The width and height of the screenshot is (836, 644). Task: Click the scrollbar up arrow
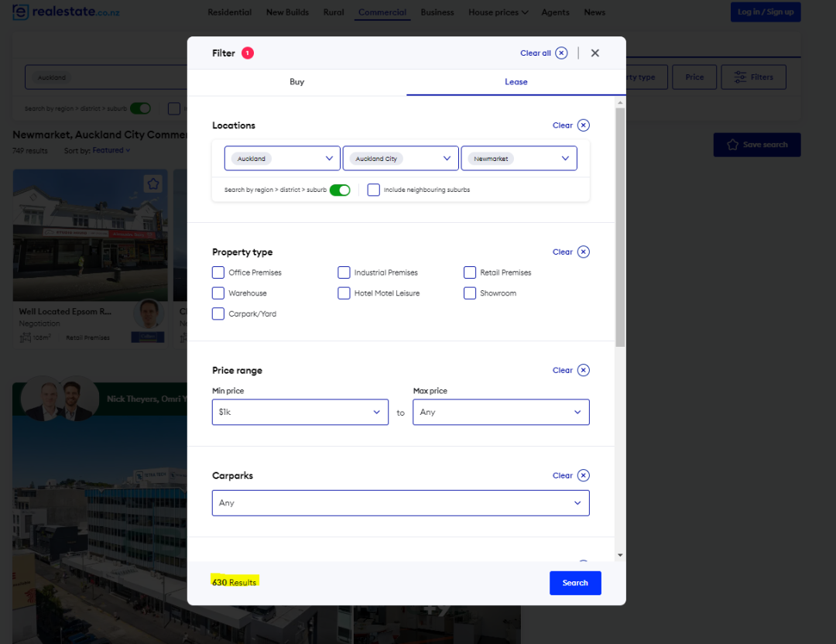tap(620, 102)
